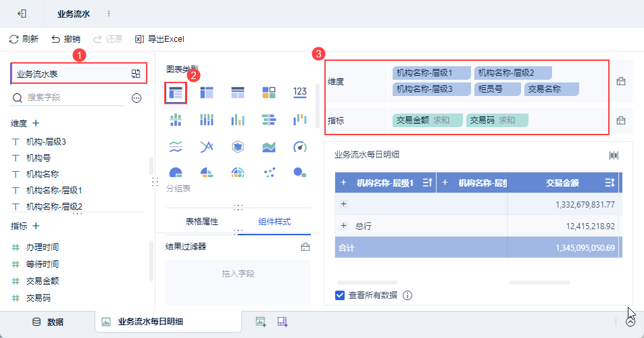644x338 pixels.
Task: Click the switch dataset icon beside 业务流水表
Action: pyautogui.click(x=136, y=74)
